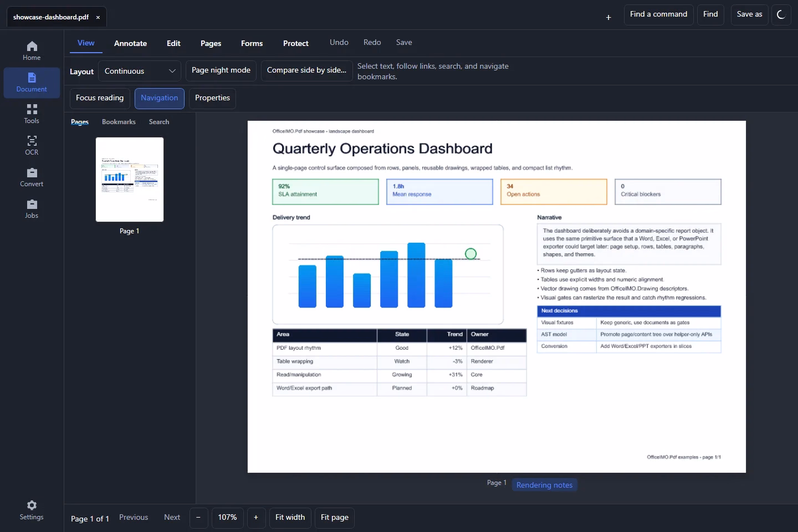Toggle Page night mode

coord(221,70)
